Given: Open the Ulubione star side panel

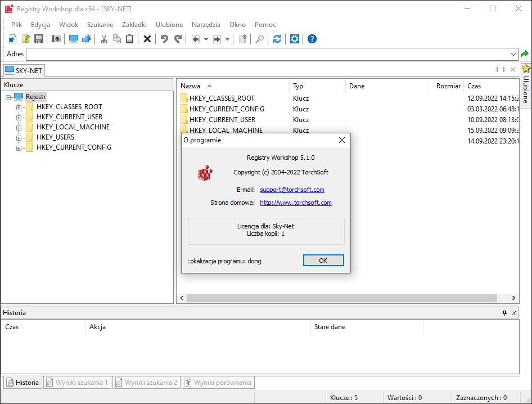Looking at the screenshot, I should pyautogui.click(x=526, y=86).
